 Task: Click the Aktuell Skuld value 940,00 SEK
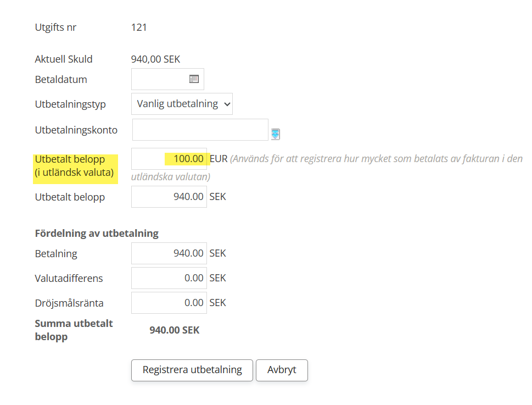[x=155, y=59]
